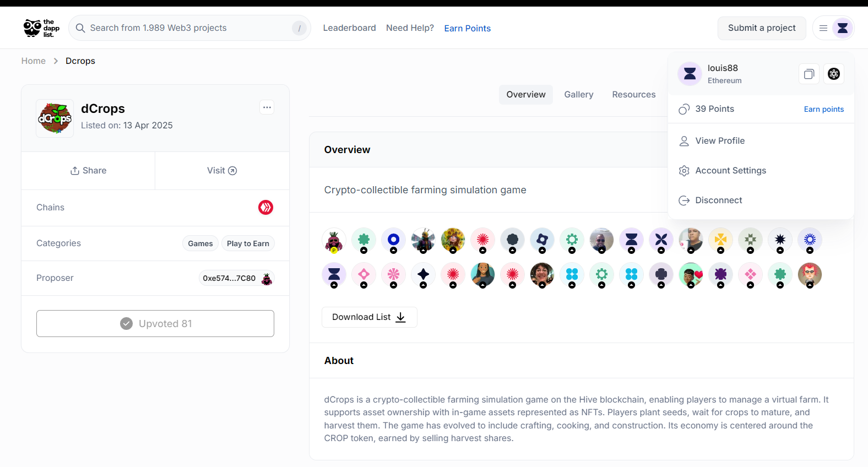Click the Upvoted 81 button
Image resolution: width=868 pixels, height=467 pixels.
coord(155,324)
